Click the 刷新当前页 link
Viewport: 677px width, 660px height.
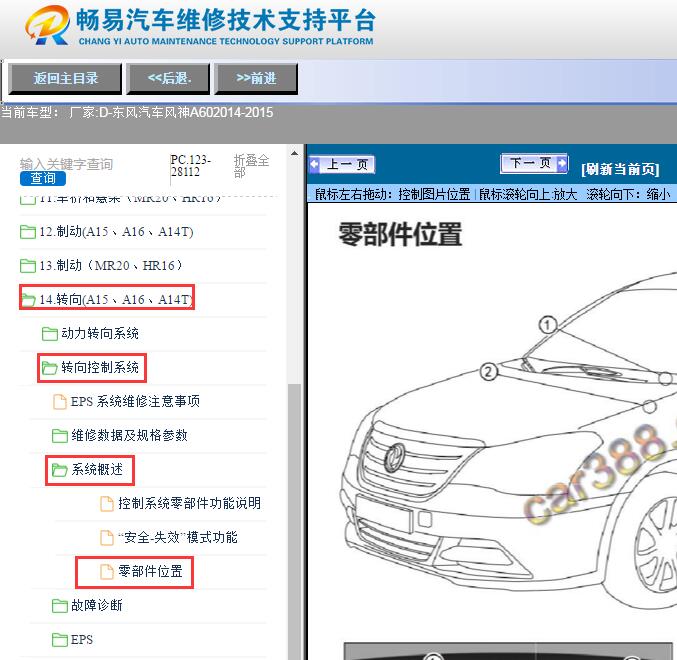pyautogui.click(x=620, y=169)
